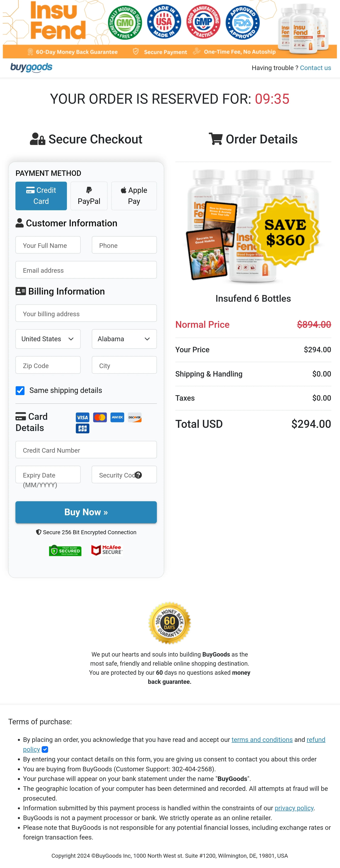Click the Visa card icon
The height and width of the screenshot is (868, 340).
(83, 417)
